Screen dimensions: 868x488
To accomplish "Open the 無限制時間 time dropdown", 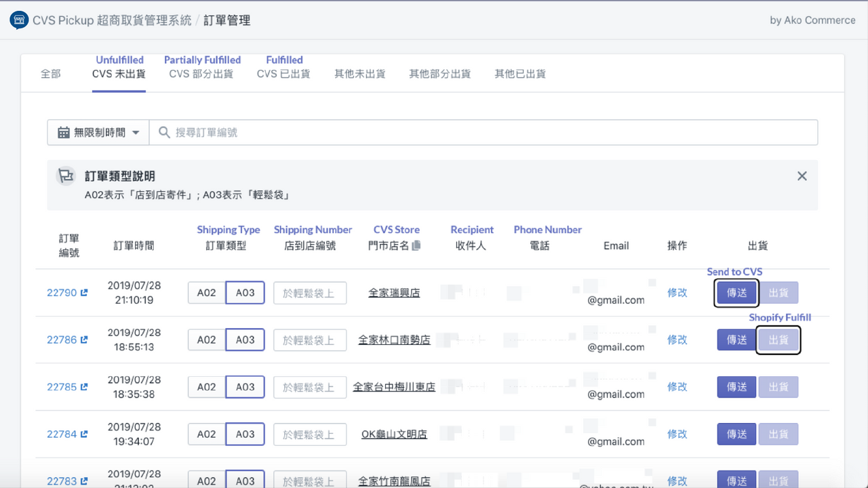I will coord(98,133).
